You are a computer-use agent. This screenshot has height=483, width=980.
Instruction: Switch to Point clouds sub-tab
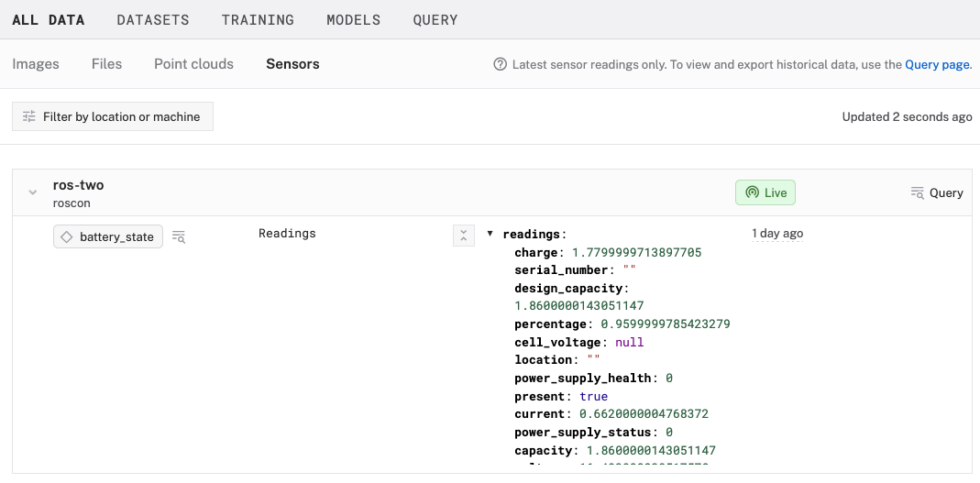click(193, 64)
